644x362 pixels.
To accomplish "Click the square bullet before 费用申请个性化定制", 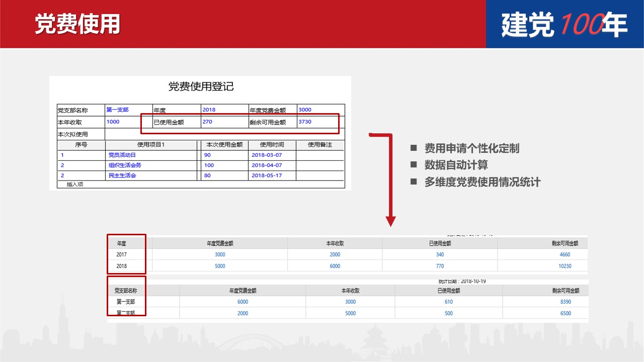I will (x=414, y=148).
